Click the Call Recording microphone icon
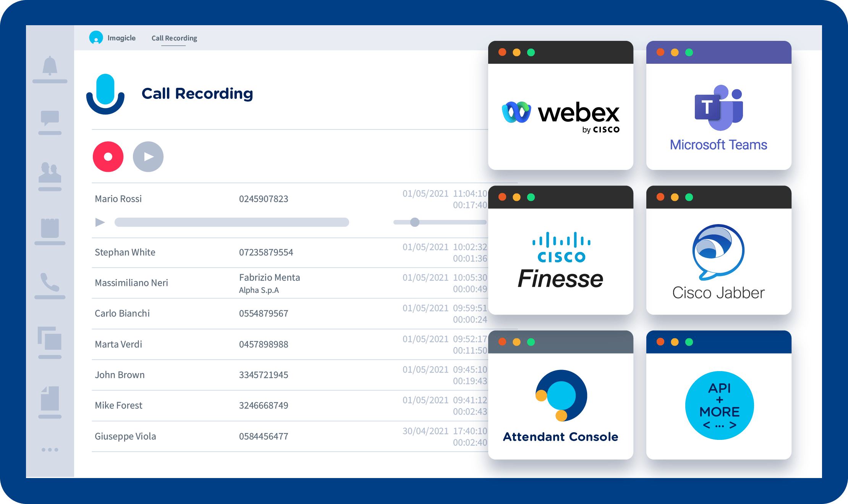 click(x=106, y=94)
